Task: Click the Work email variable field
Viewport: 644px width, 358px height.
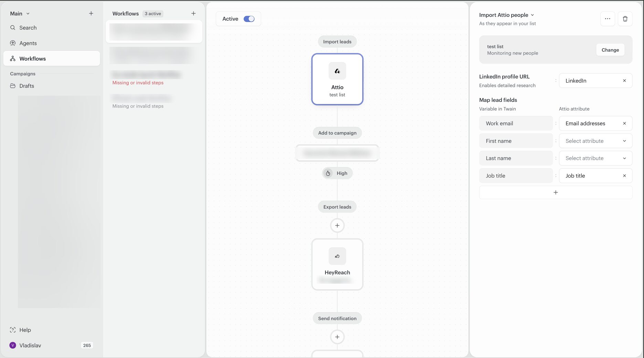Action: [516, 123]
